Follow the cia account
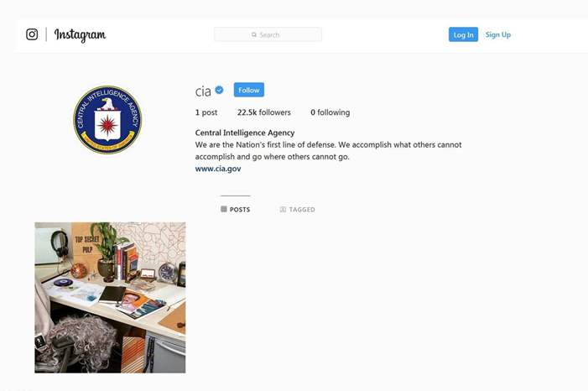 click(249, 90)
